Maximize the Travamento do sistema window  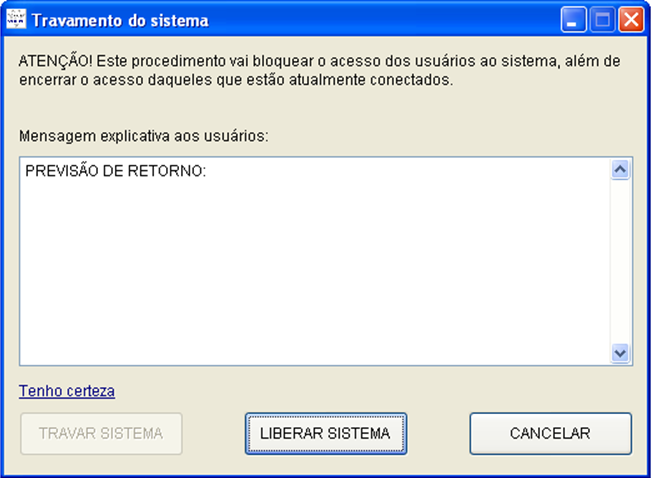coord(603,19)
